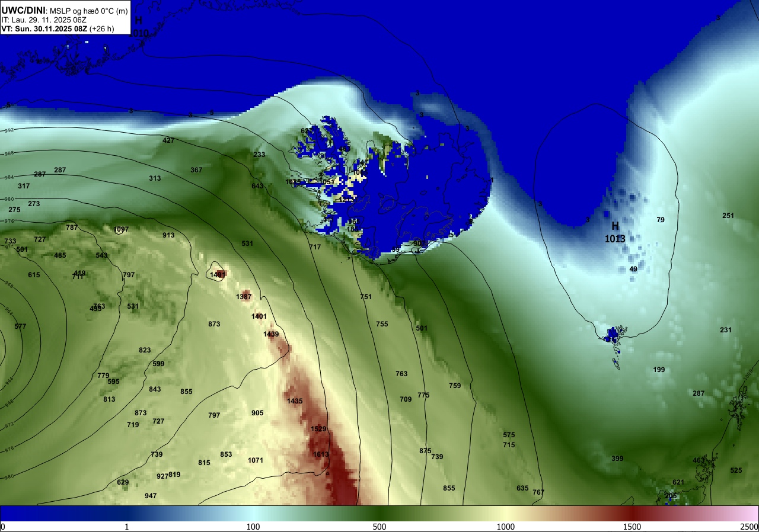Click the valid time 'VT: Sun. 30.11.2025 08Z'

pyautogui.click(x=44, y=28)
